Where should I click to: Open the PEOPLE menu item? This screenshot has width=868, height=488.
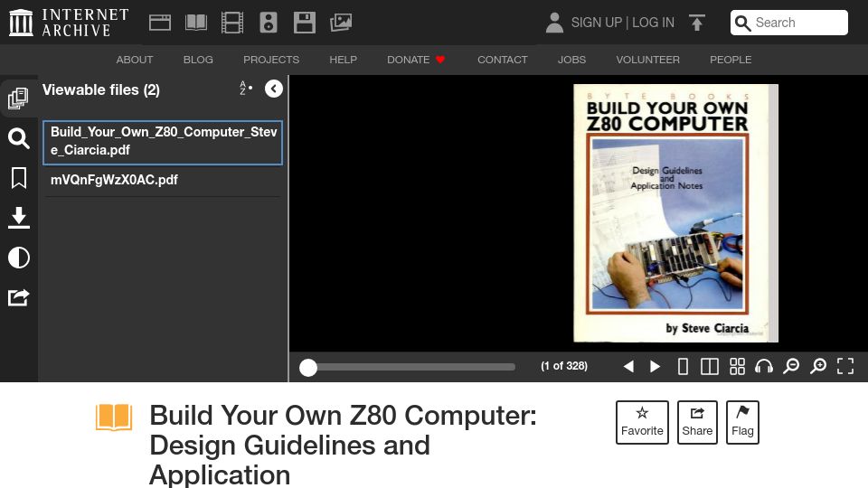point(731,60)
